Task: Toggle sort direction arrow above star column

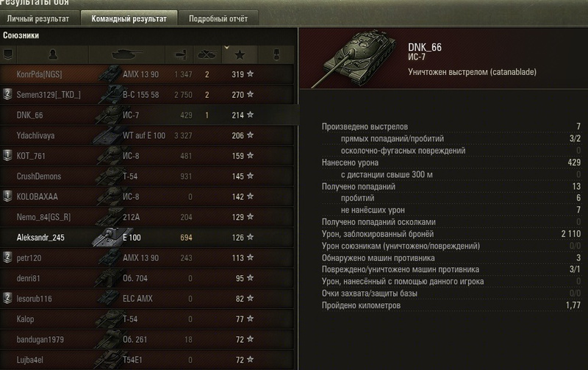Action: coord(226,48)
